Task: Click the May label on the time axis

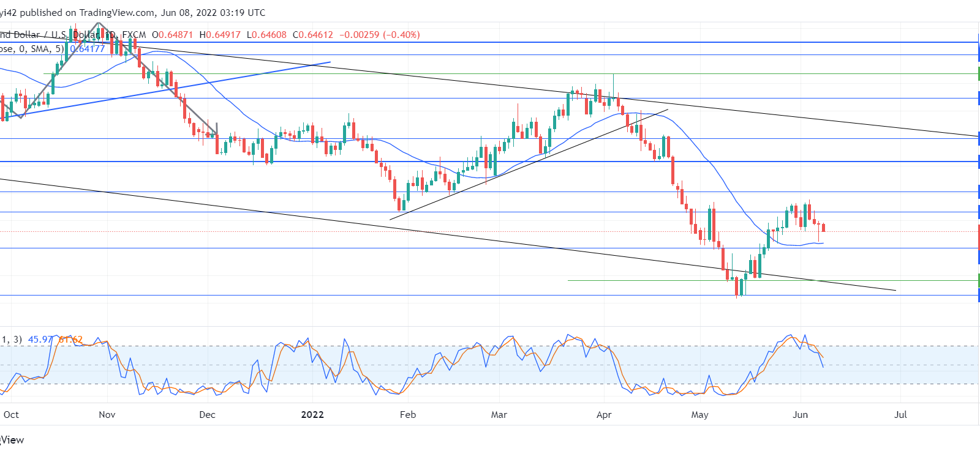Action: tap(700, 415)
